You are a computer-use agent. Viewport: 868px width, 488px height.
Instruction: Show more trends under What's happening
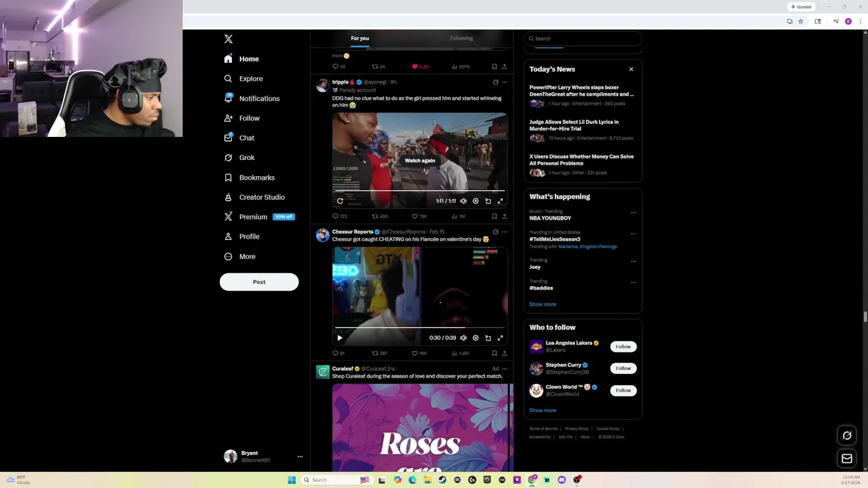[542, 304]
